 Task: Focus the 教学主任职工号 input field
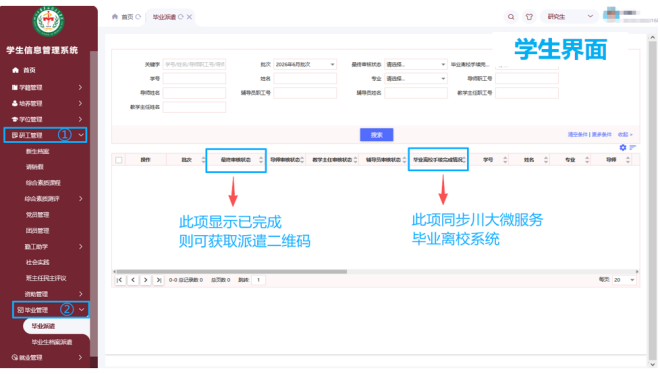pos(527,93)
